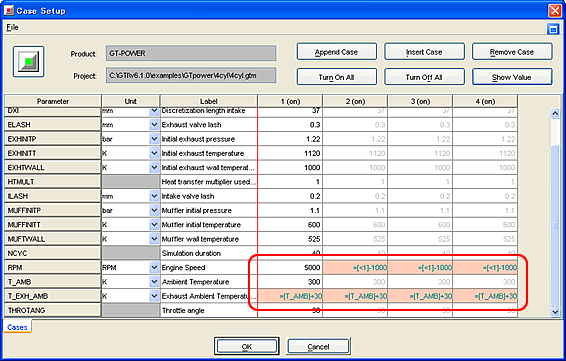This screenshot has width=566, height=361.
Task: Click case column header 3 (on)
Action: (420, 101)
